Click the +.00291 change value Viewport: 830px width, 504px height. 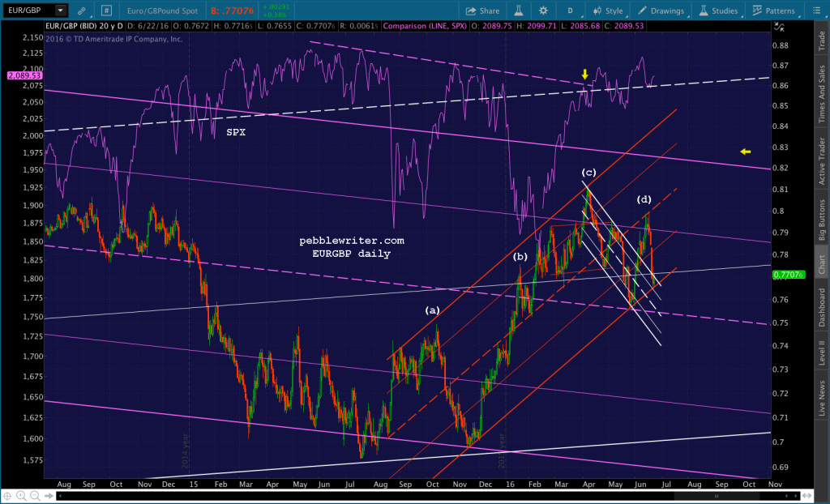pos(276,6)
